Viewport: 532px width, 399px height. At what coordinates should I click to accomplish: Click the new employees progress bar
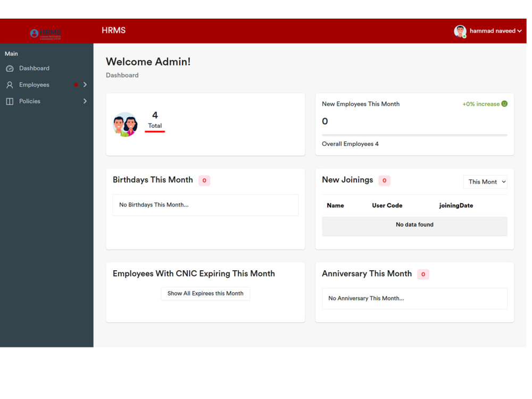pyautogui.click(x=414, y=135)
